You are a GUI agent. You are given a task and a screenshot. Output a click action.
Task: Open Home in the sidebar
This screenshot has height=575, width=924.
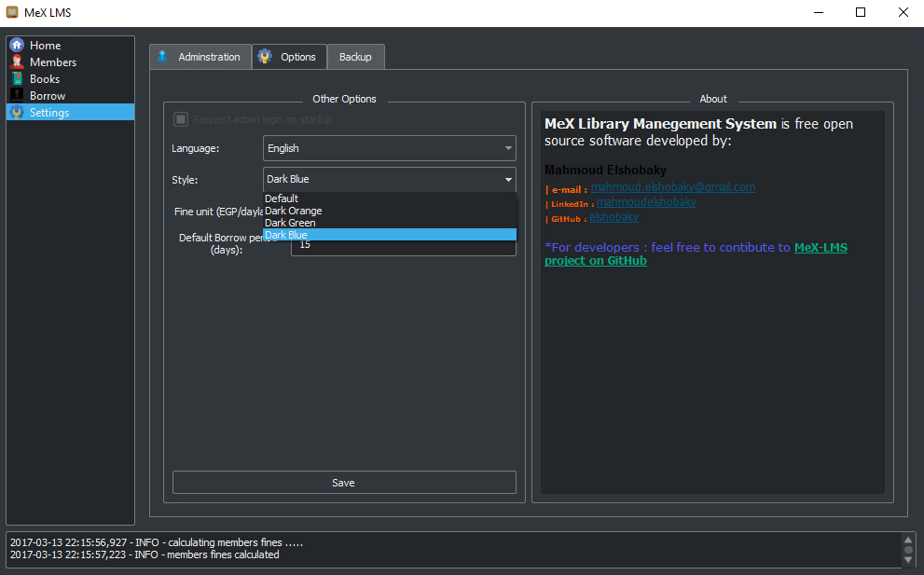coord(70,46)
